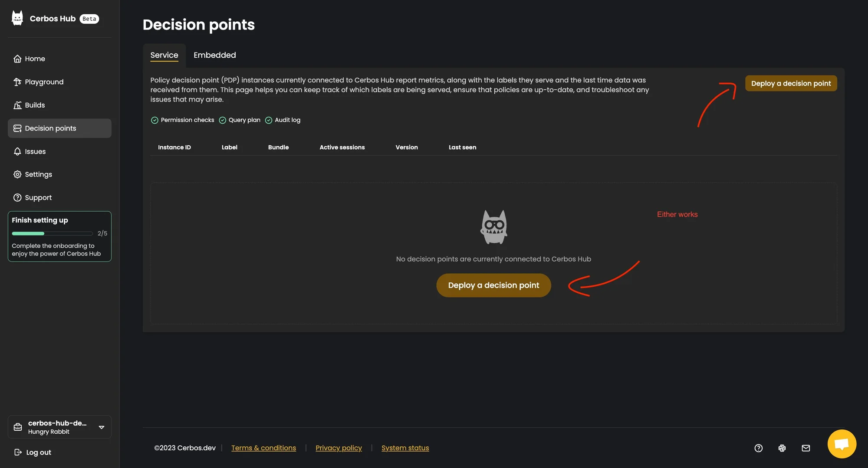Click the onboarding progress bar
Image resolution: width=868 pixels, height=468 pixels.
click(52, 233)
